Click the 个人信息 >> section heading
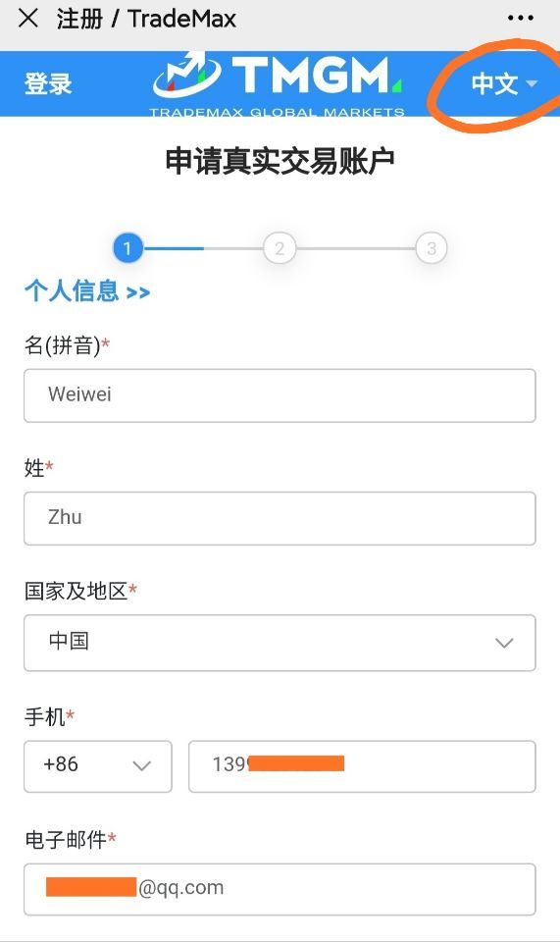 click(x=87, y=291)
